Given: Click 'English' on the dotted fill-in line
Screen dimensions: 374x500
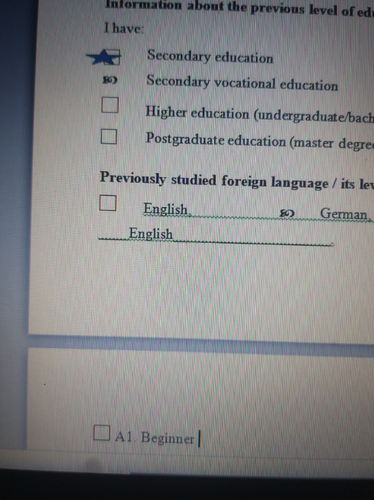Looking at the screenshot, I should pyautogui.click(x=151, y=233).
